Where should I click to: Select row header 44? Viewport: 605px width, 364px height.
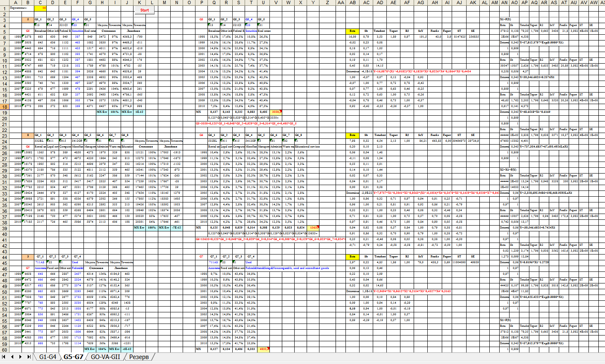click(x=4, y=257)
